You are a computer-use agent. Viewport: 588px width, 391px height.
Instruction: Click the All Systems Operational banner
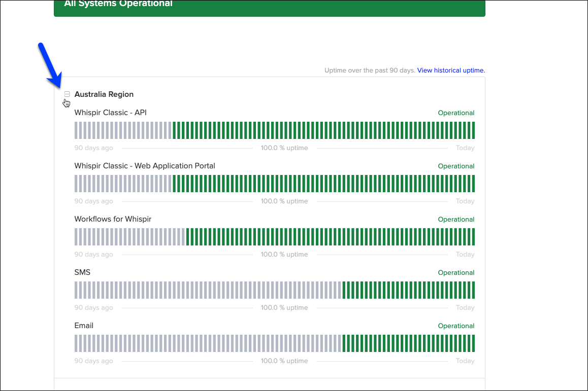270,8
